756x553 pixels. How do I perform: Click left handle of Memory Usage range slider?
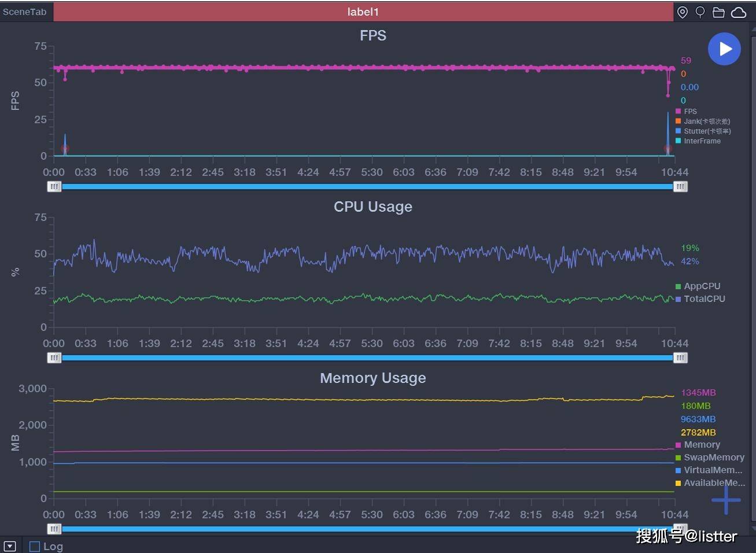point(54,529)
